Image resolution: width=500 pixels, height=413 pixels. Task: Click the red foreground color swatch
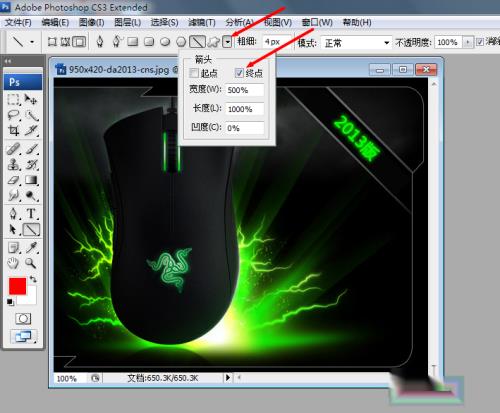[17, 286]
